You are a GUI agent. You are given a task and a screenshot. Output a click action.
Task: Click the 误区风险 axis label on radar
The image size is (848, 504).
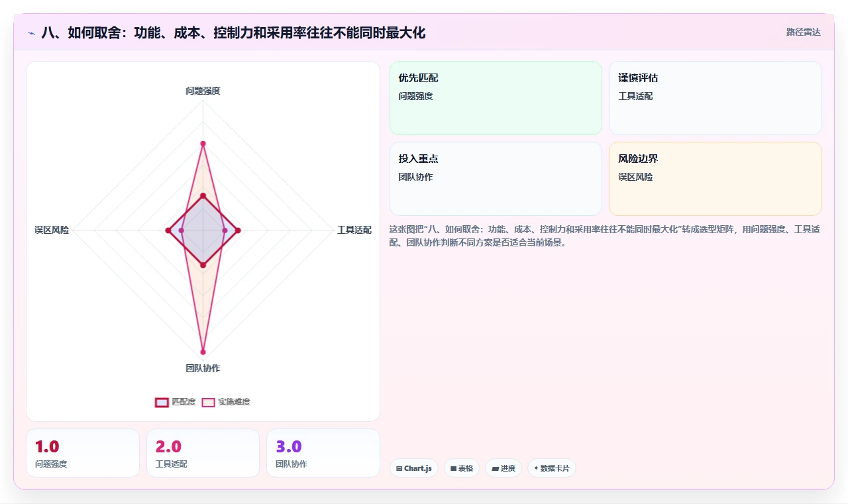tap(52, 230)
